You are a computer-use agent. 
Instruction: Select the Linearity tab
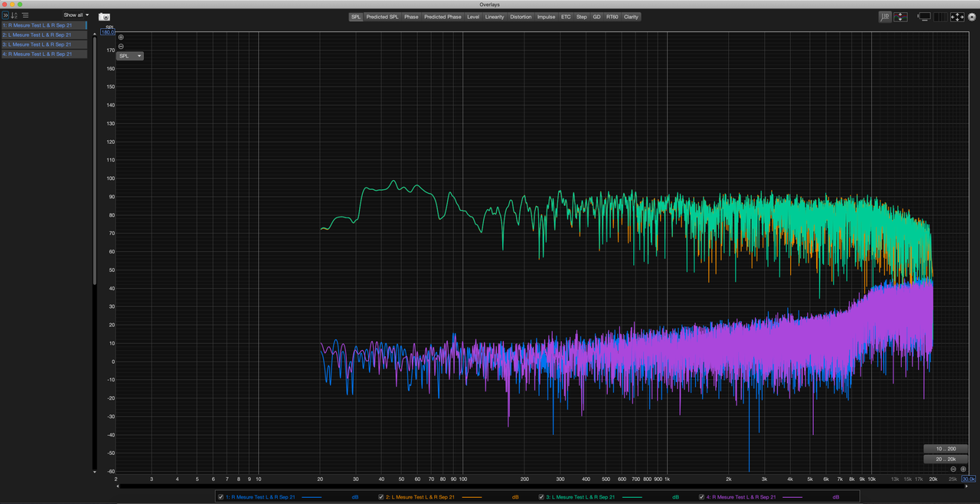495,17
